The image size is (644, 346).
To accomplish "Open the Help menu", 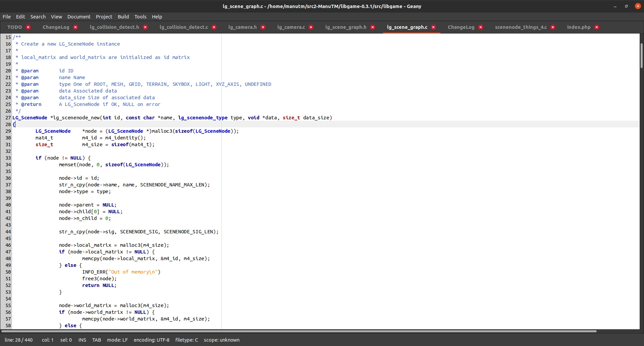I will point(157,16).
